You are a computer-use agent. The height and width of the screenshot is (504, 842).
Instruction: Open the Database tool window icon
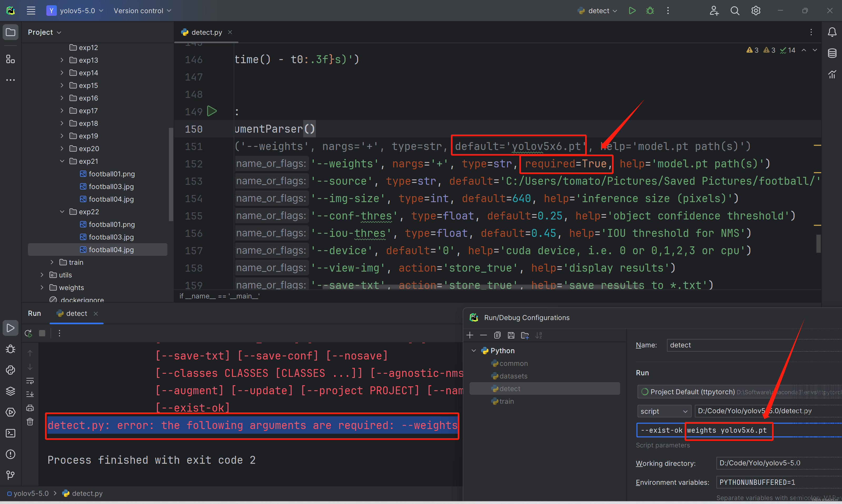[x=832, y=53]
